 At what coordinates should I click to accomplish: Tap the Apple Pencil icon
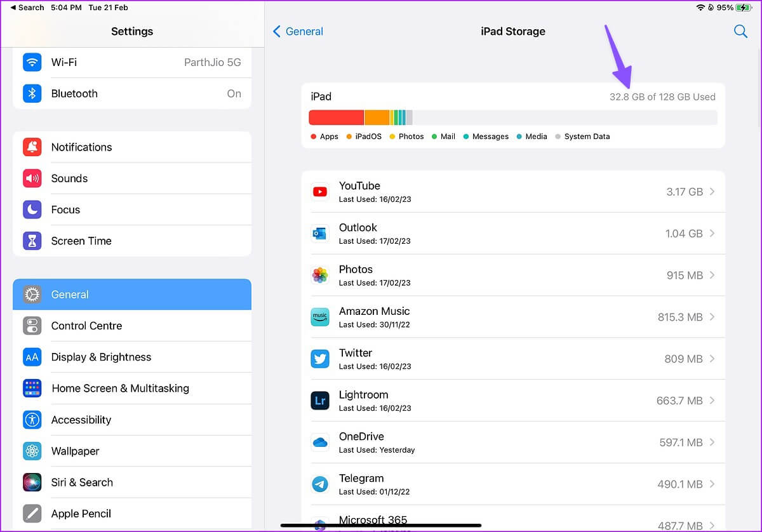tap(32, 513)
